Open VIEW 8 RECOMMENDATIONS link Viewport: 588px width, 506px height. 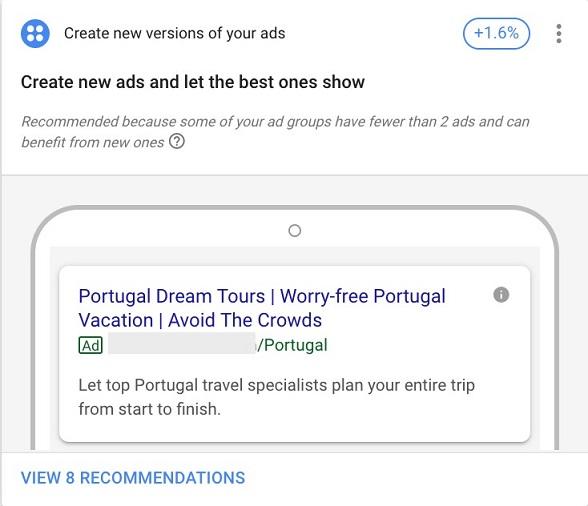(133, 478)
